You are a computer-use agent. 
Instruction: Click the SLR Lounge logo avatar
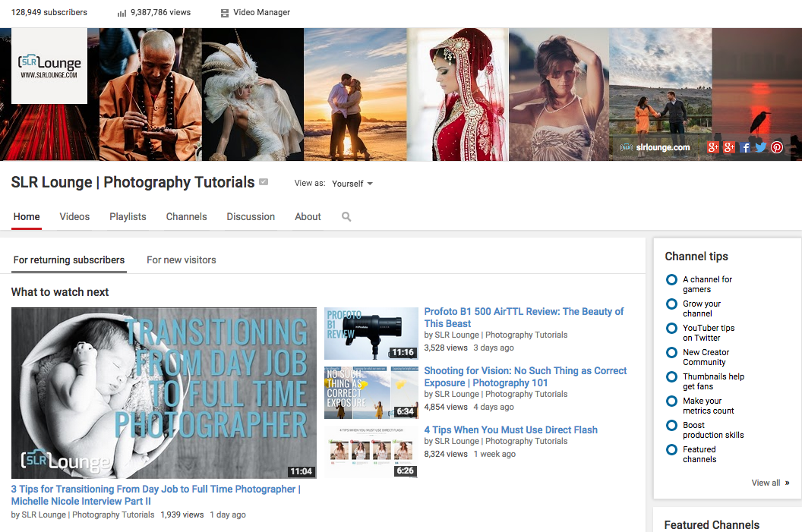49,66
